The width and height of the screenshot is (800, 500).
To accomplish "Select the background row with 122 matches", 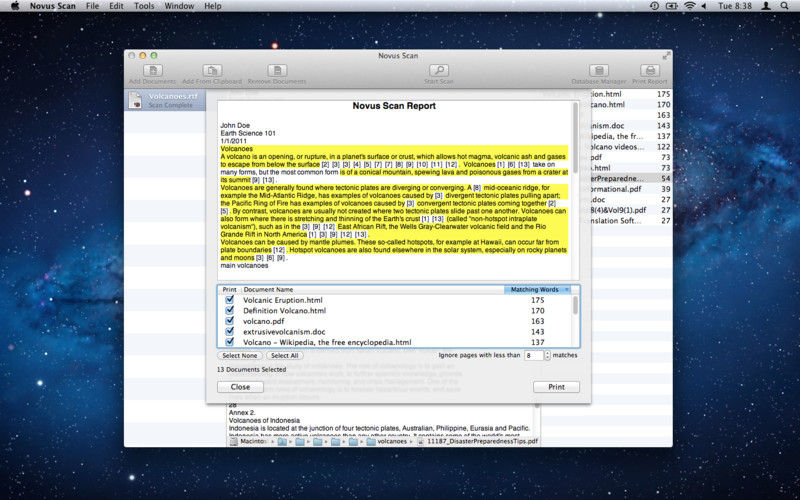I will click(x=632, y=146).
